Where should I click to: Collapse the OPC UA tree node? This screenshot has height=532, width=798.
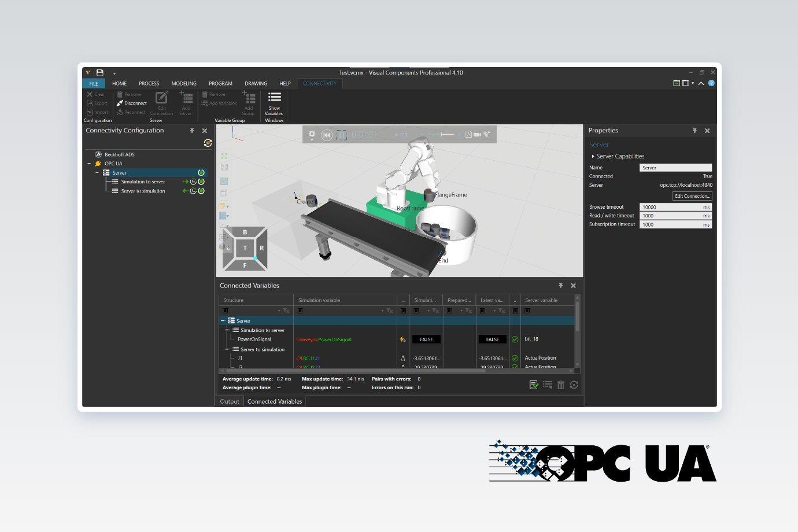pos(89,164)
